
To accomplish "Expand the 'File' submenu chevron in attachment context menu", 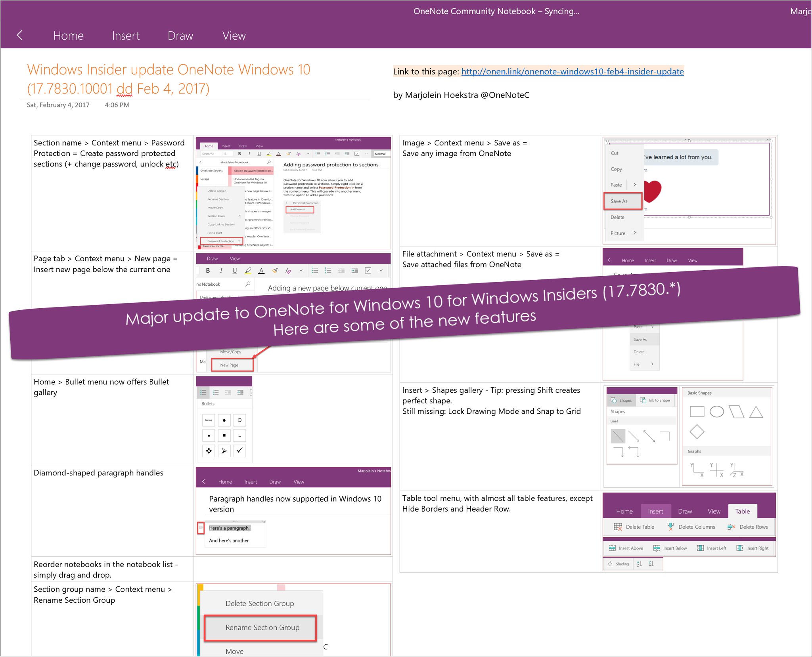I will 652,364.
